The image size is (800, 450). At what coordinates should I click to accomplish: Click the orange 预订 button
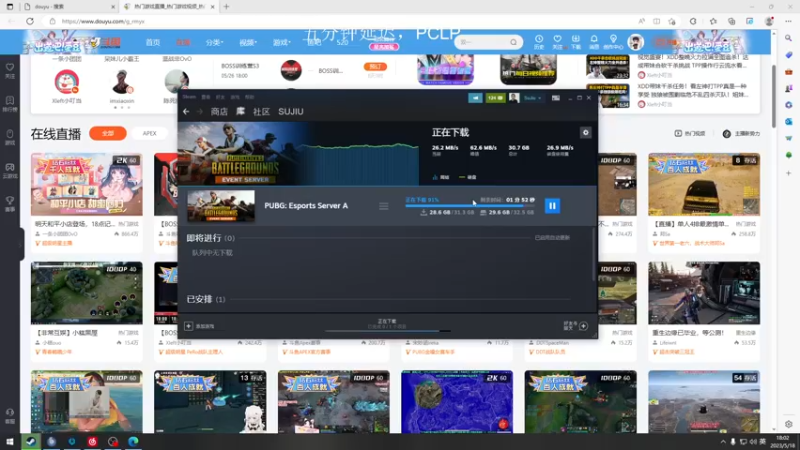point(375,67)
